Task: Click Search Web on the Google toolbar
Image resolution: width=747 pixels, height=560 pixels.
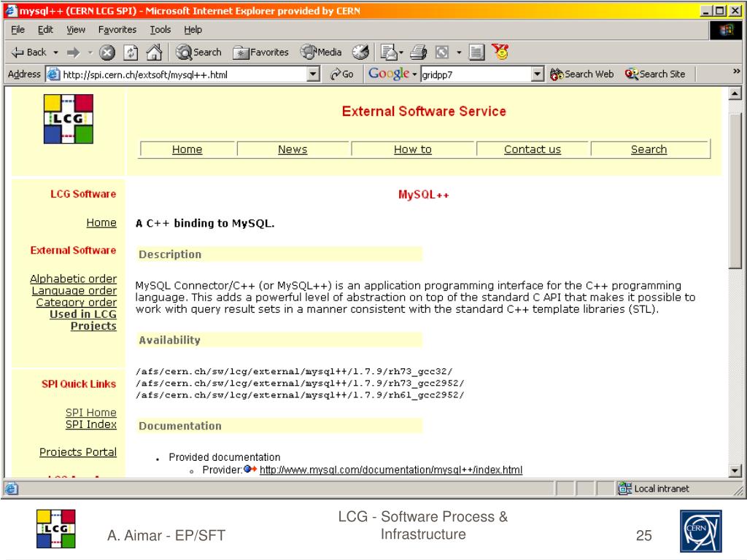Action: click(581, 74)
